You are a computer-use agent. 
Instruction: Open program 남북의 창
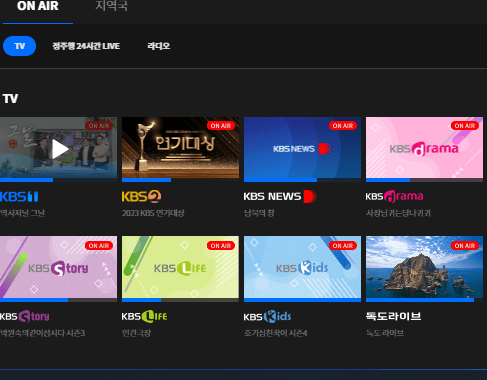(259, 213)
